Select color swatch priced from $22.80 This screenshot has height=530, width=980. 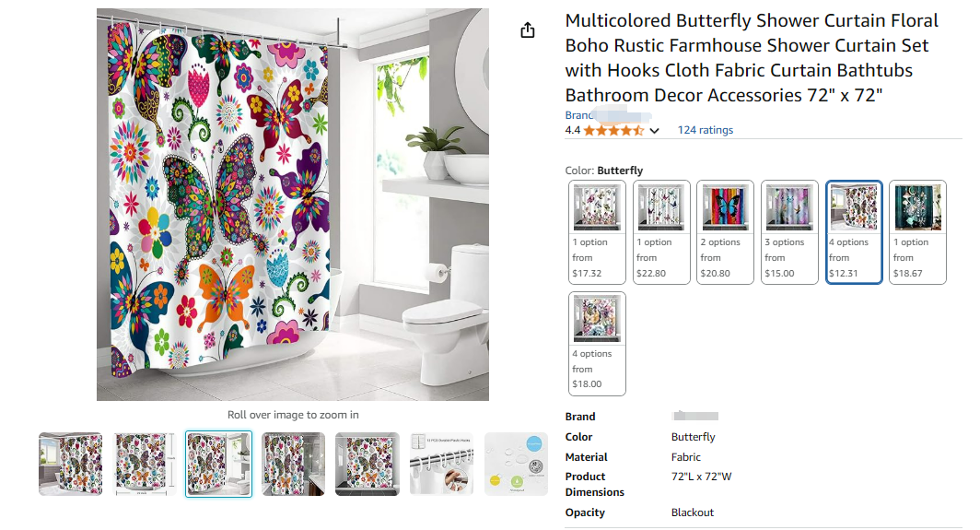(x=661, y=232)
